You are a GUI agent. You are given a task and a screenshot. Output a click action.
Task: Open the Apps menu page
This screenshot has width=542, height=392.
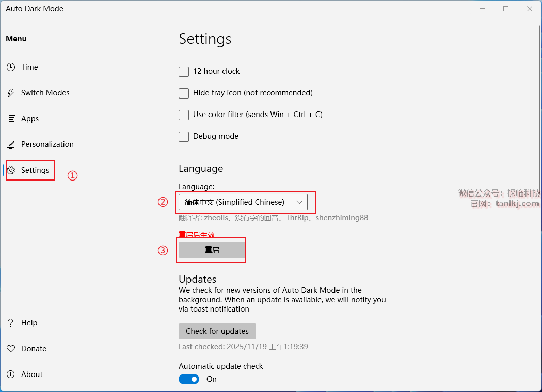pyautogui.click(x=30, y=119)
